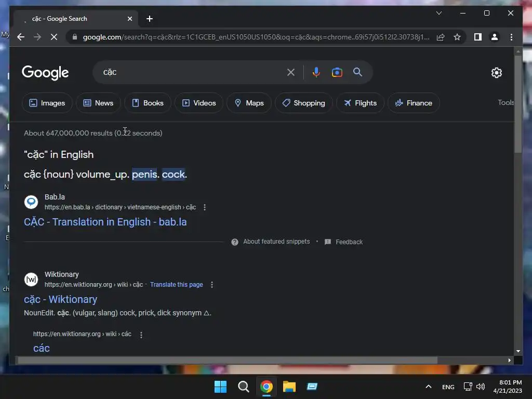
Task: Share this page icon in address bar
Action: click(441, 37)
